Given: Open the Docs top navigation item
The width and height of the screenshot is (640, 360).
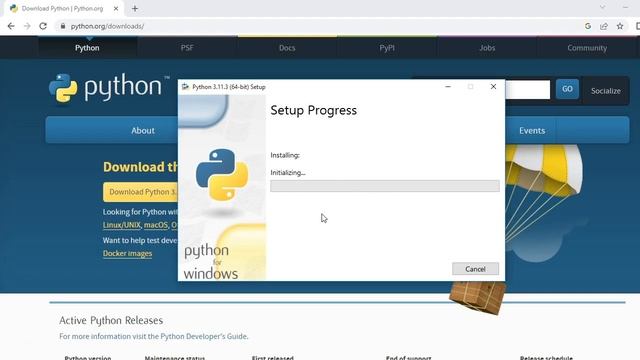Looking at the screenshot, I should click(287, 48).
